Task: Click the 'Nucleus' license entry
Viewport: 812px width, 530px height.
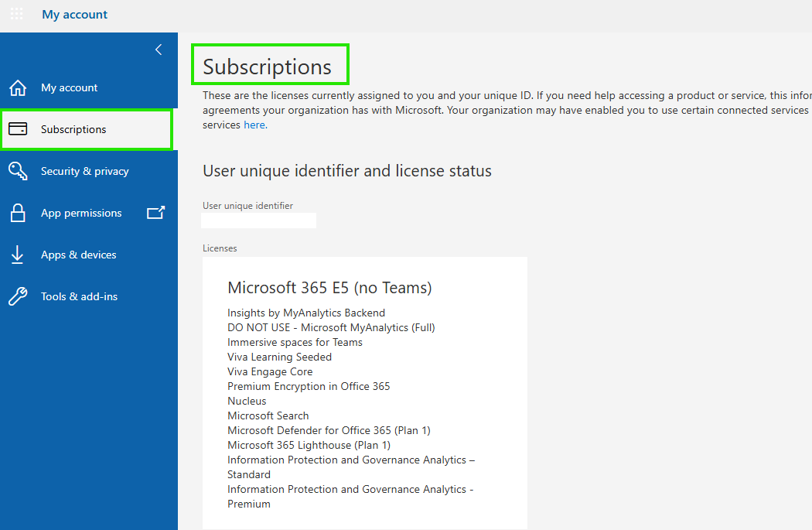Action: pyautogui.click(x=247, y=401)
